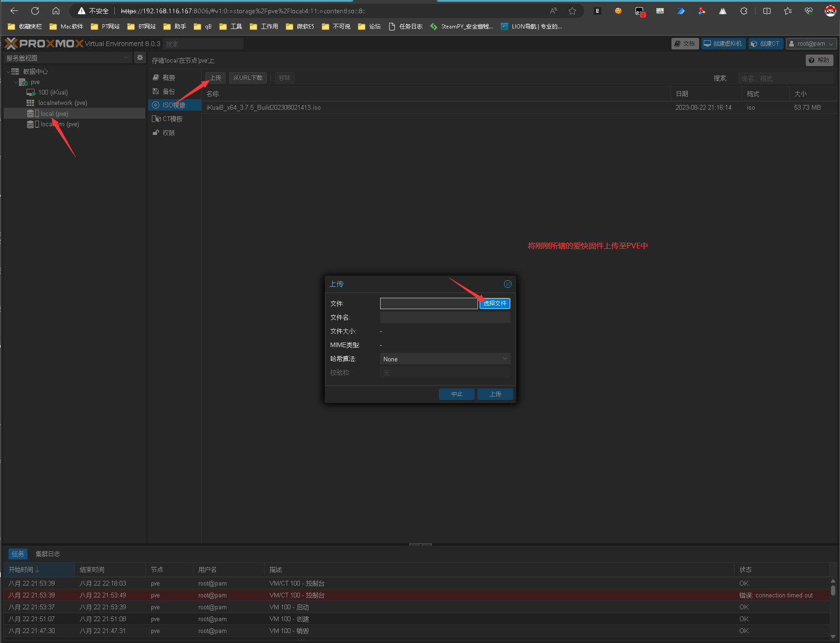Click the browser home icon

click(56, 11)
